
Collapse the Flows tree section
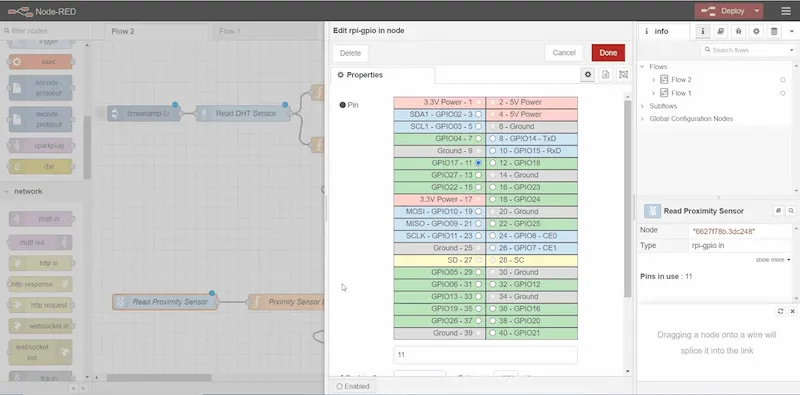coord(642,67)
